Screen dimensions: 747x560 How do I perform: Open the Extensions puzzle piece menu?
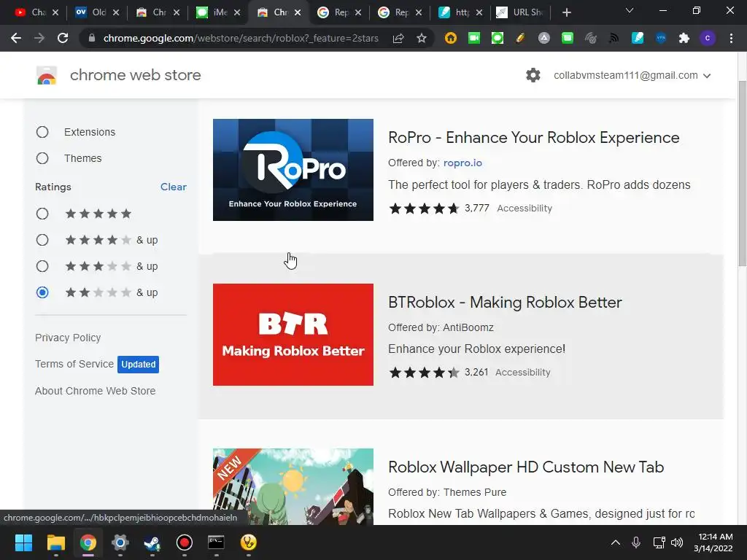(x=684, y=38)
